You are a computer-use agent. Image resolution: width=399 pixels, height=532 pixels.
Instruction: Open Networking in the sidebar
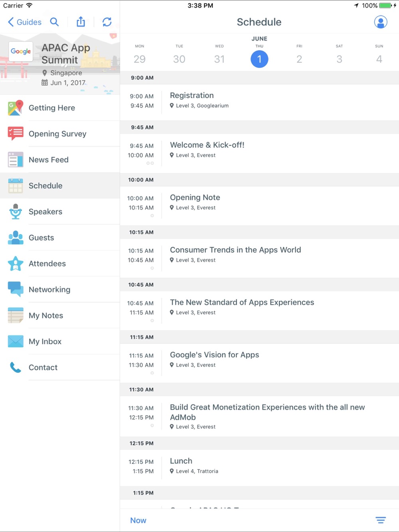coord(60,289)
